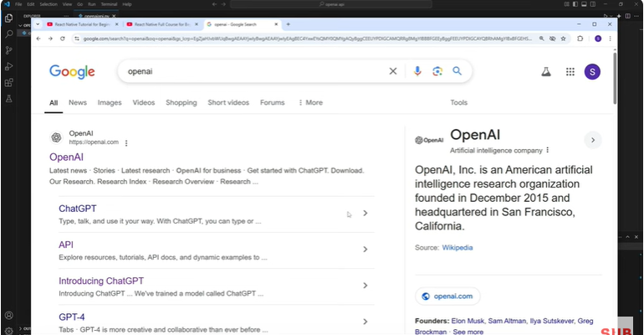Click the crossed-eye tracking protection icon

pyautogui.click(x=552, y=39)
